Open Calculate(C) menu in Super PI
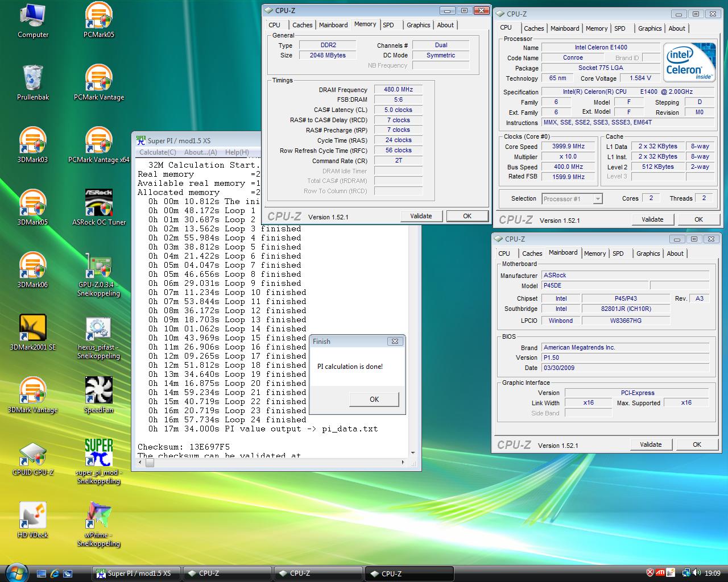 pos(158,152)
